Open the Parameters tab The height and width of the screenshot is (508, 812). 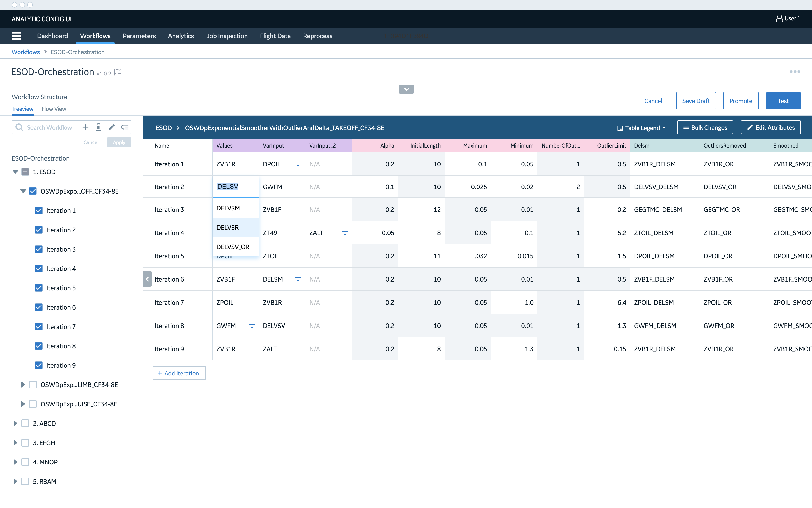139,36
